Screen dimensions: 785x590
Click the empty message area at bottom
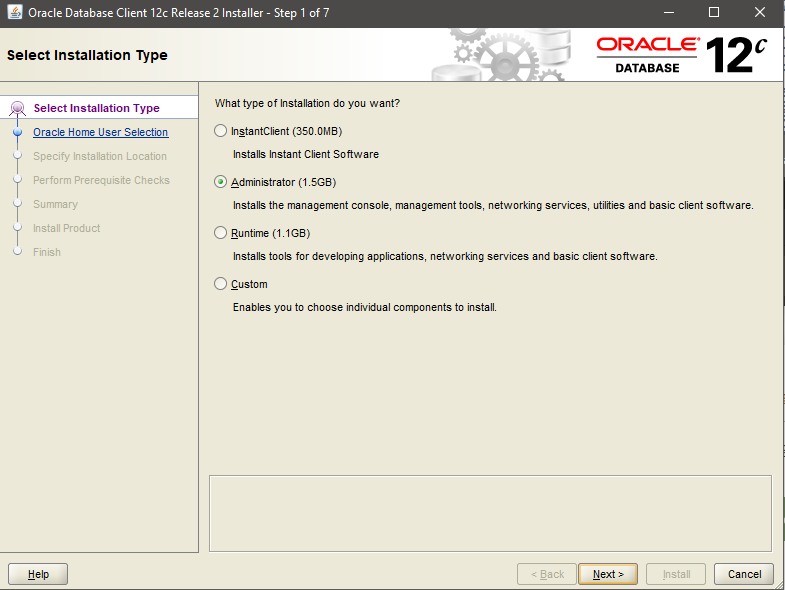tap(490, 513)
